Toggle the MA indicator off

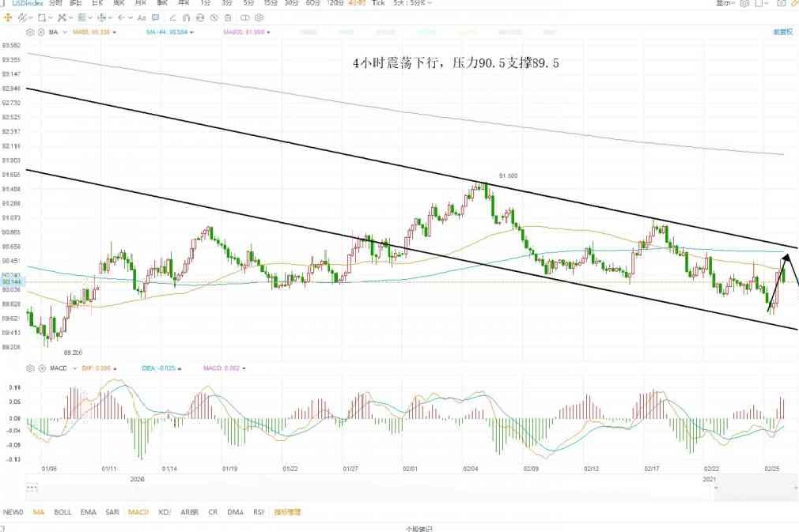tap(38, 512)
